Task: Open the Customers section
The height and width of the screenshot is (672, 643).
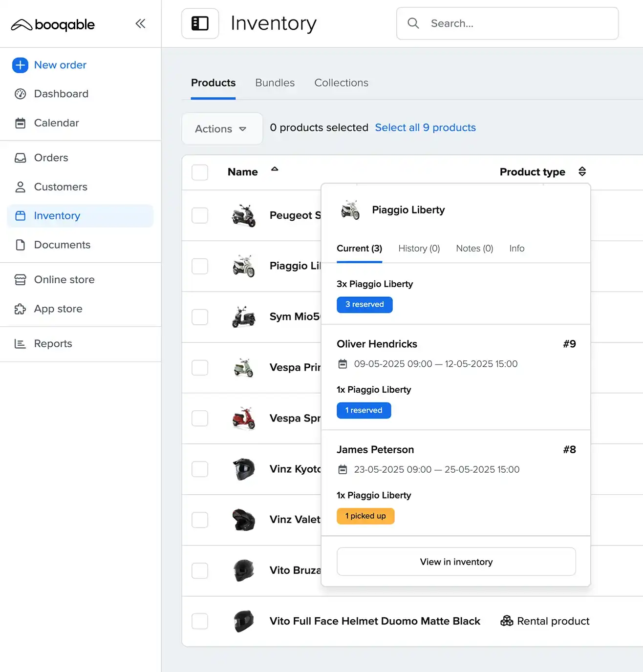Action: [x=60, y=187]
